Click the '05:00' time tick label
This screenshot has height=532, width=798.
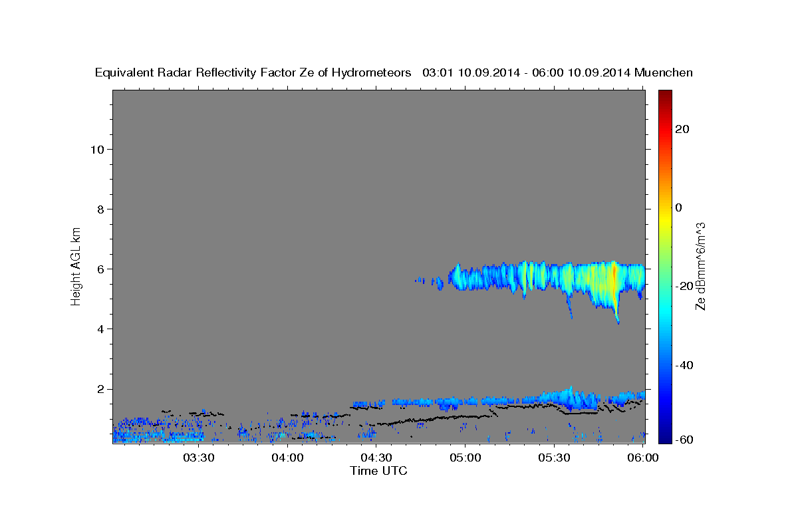pyautogui.click(x=465, y=458)
